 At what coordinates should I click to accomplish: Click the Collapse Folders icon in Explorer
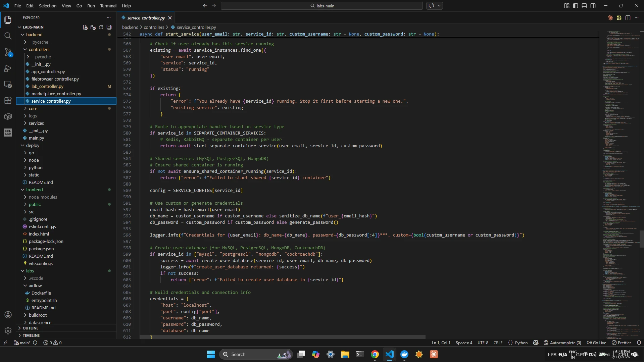coord(109,27)
